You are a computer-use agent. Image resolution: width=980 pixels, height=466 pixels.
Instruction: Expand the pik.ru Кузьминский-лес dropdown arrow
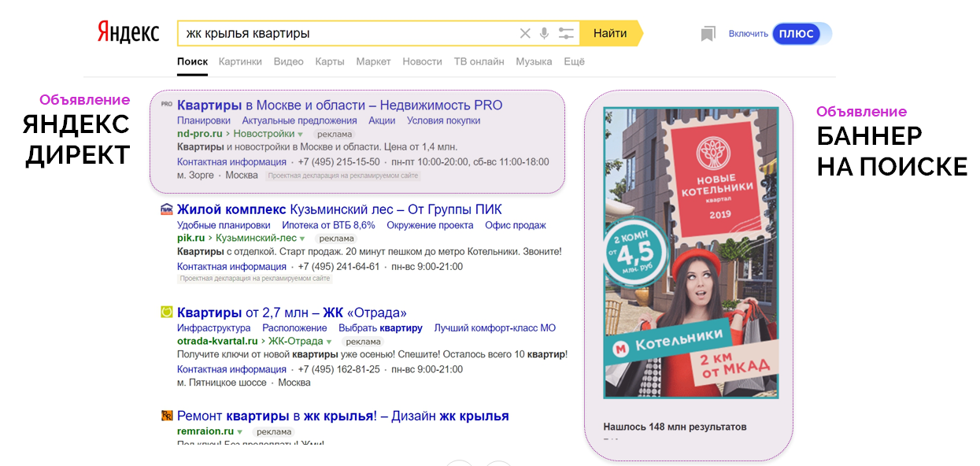302,239
